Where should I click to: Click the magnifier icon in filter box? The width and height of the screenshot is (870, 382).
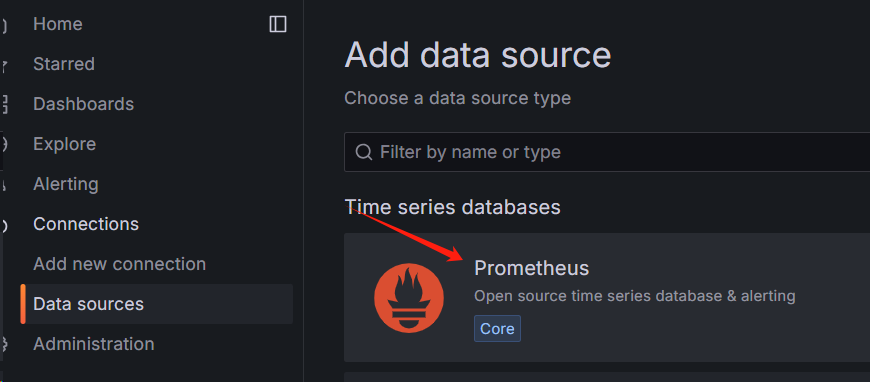[x=363, y=152]
